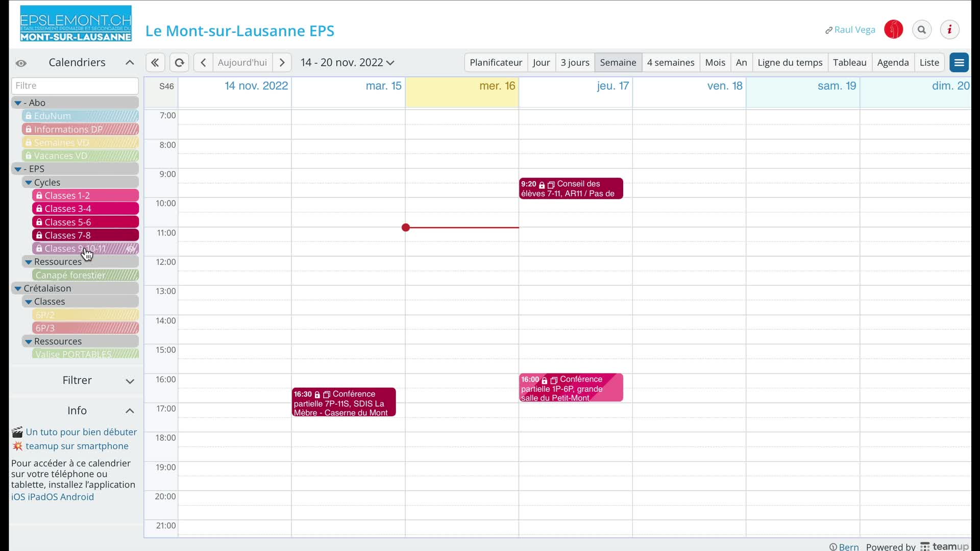This screenshot has width=980, height=551.
Task: Switch to Ligne du temps view
Action: point(790,62)
